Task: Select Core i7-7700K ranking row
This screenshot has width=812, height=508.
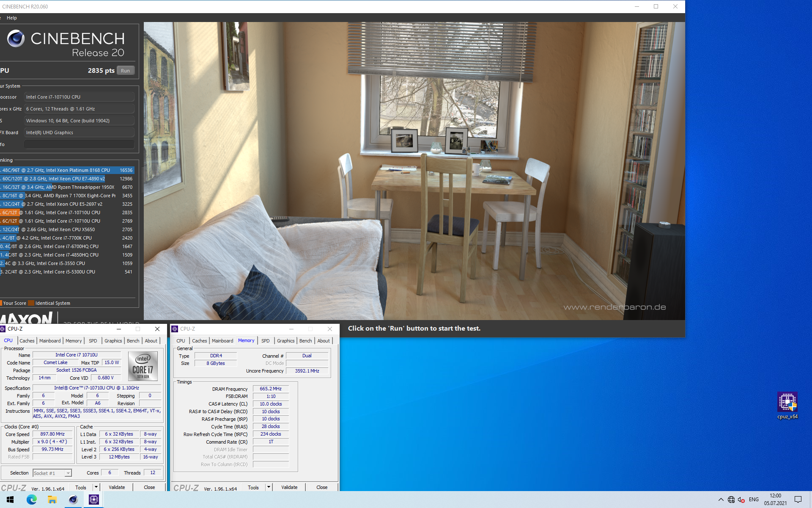Action: click(67, 238)
